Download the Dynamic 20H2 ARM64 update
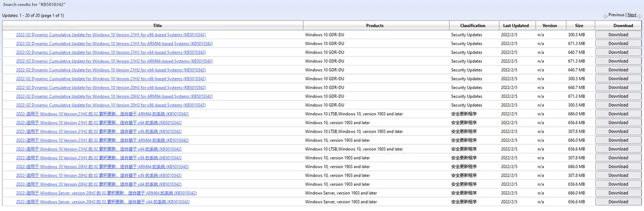644x211 pixels. tap(618, 97)
